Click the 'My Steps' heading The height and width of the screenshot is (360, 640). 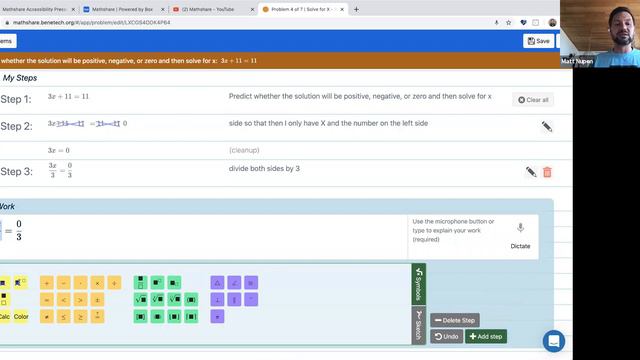pos(20,78)
